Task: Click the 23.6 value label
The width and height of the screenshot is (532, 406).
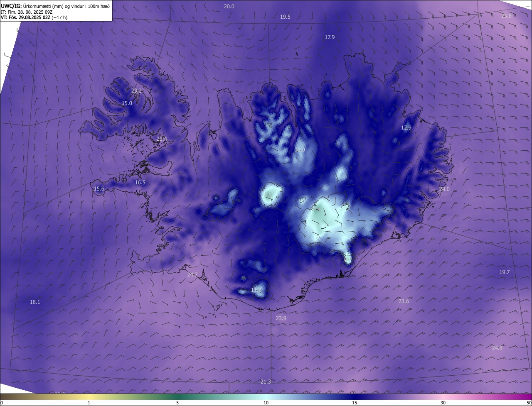Action: (404, 301)
